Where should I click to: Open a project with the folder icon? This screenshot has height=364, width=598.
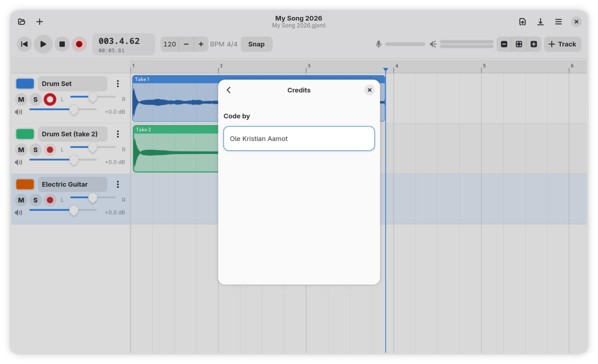[x=22, y=22]
